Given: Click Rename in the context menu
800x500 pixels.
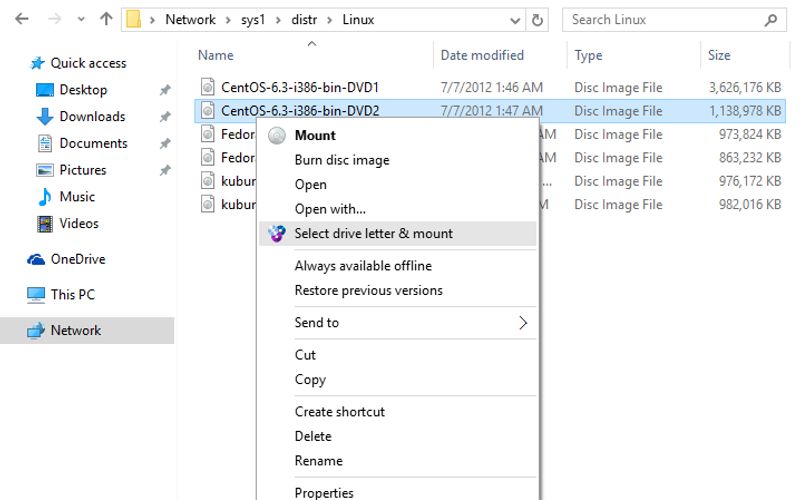Looking at the screenshot, I should coord(318,461).
